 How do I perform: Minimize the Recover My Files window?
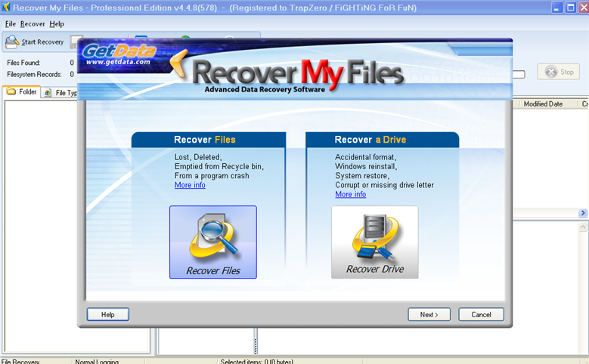click(x=557, y=8)
